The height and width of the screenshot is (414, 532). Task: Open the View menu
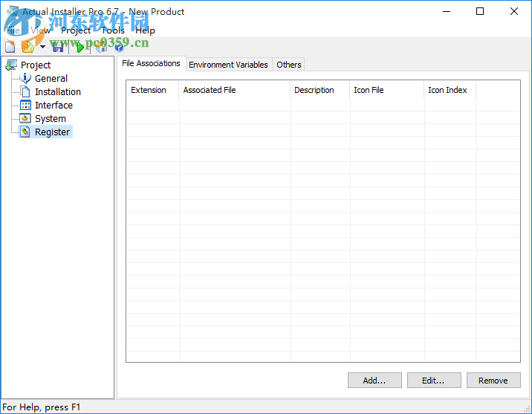coord(41,30)
